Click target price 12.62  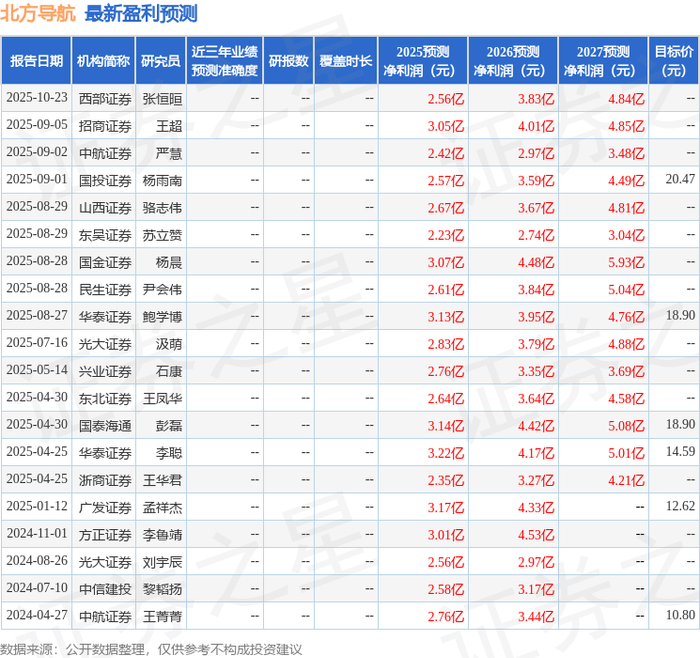[680, 506]
